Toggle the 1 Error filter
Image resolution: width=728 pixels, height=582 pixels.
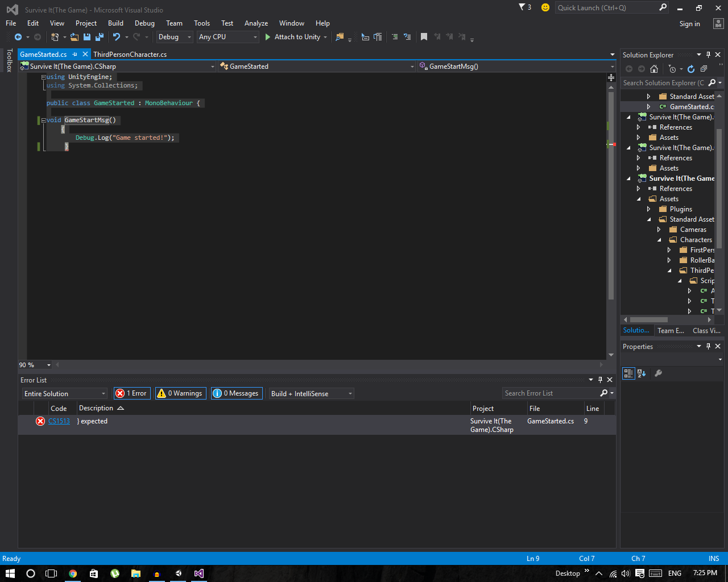132,393
